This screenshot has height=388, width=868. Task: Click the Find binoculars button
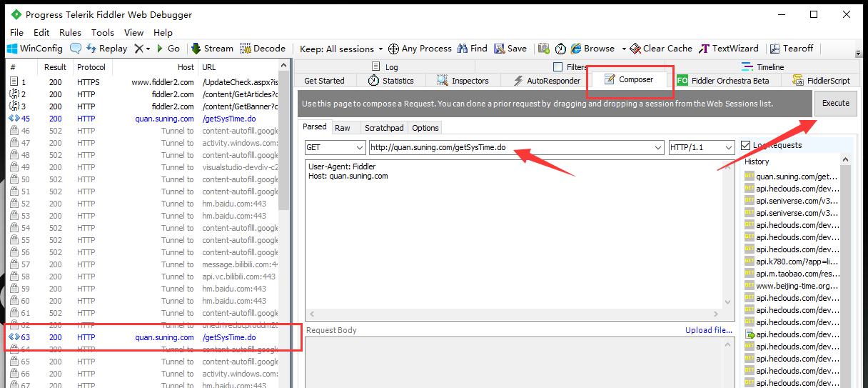pyautogui.click(x=472, y=49)
